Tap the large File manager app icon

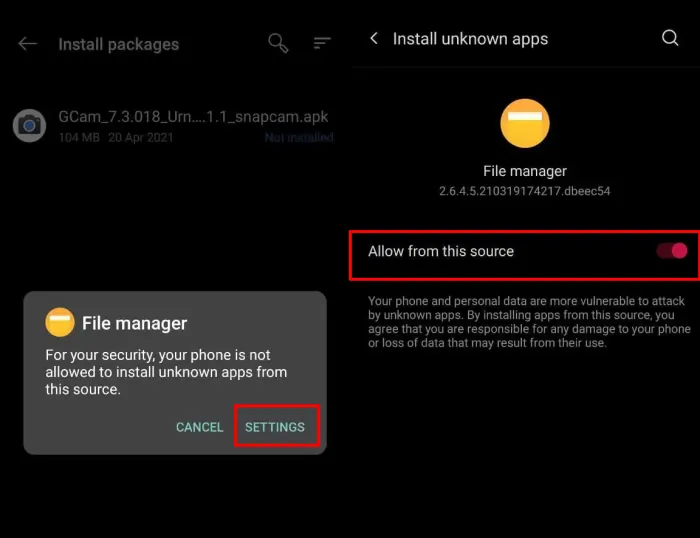[x=525, y=123]
